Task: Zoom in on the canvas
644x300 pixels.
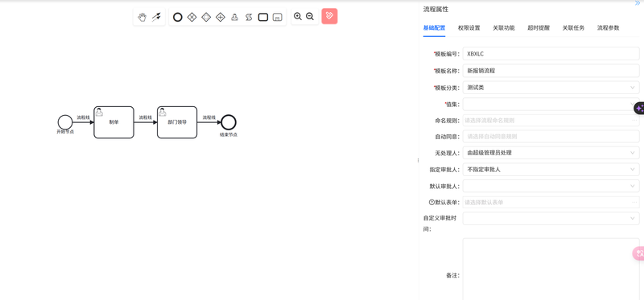Action: click(298, 16)
